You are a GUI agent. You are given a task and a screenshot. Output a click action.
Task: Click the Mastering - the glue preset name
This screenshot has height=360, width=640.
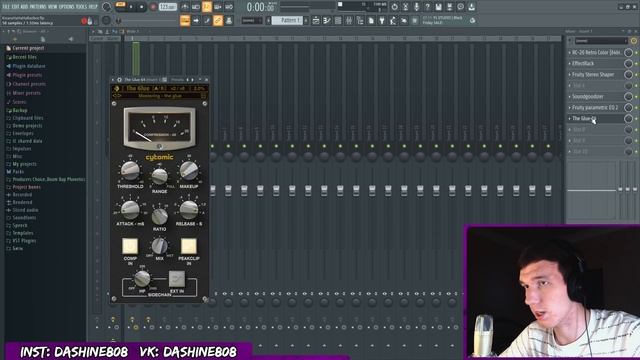tap(160, 96)
